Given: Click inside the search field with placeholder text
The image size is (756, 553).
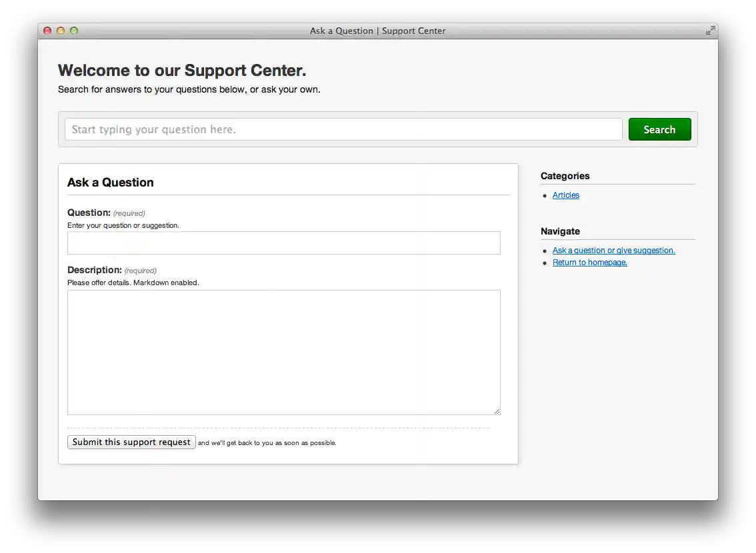Looking at the screenshot, I should point(267,129).
